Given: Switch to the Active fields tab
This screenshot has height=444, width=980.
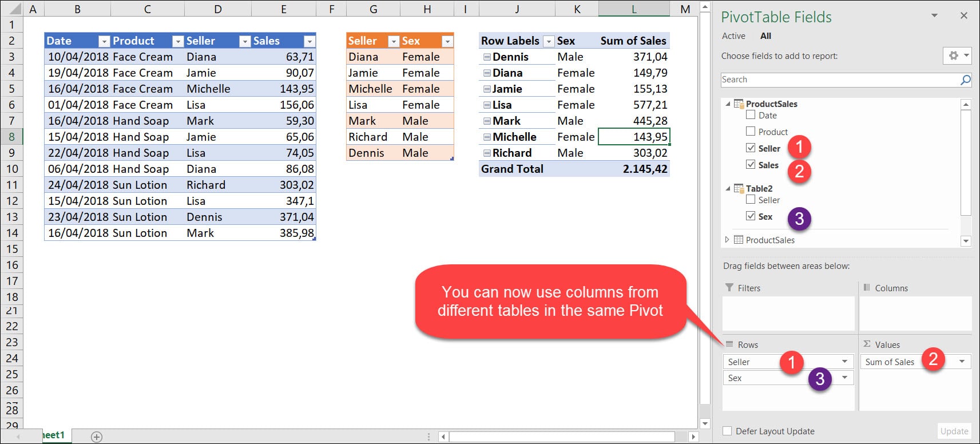Looking at the screenshot, I should pyautogui.click(x=733, y=36).
